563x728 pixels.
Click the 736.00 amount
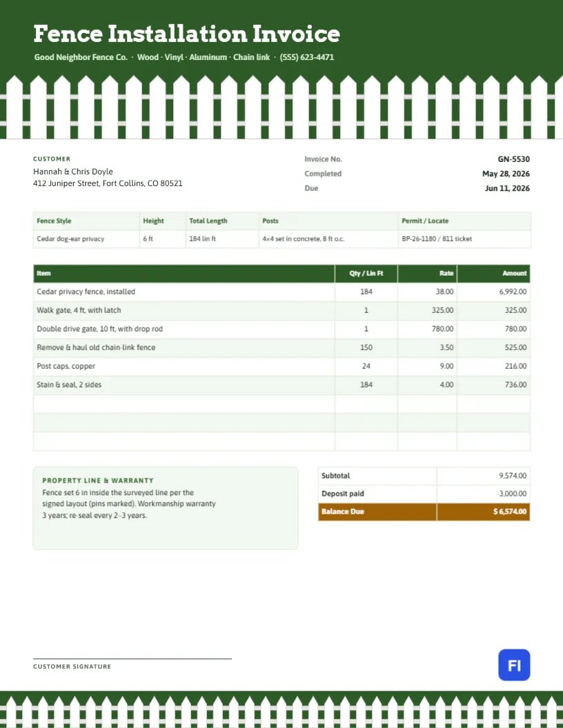[515, 385]
